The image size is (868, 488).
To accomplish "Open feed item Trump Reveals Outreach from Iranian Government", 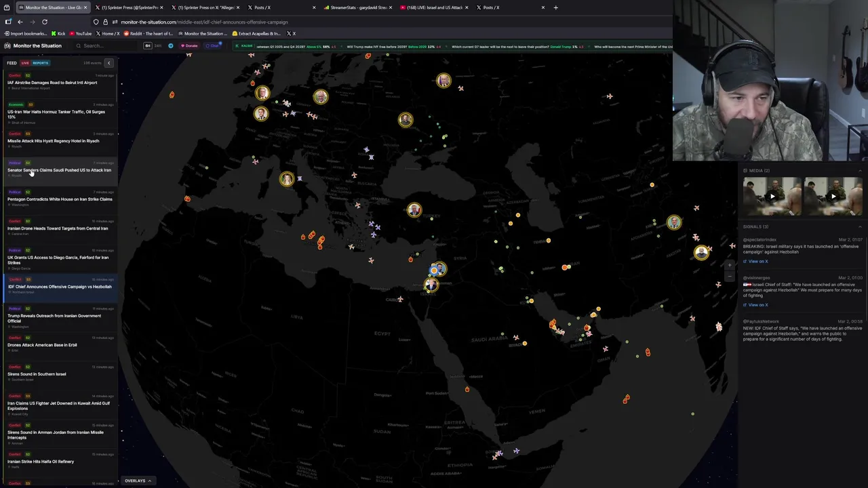I will pos(60,318).
